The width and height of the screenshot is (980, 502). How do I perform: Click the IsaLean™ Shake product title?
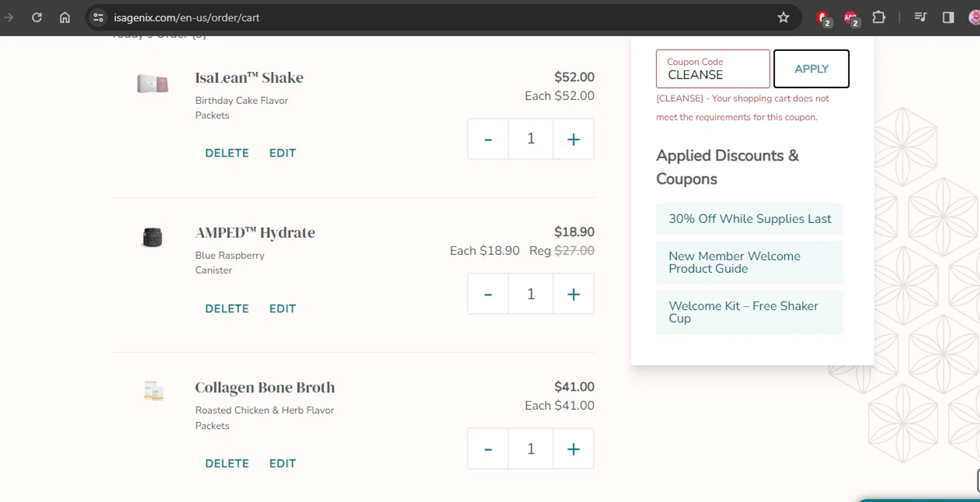pos(249,78)
